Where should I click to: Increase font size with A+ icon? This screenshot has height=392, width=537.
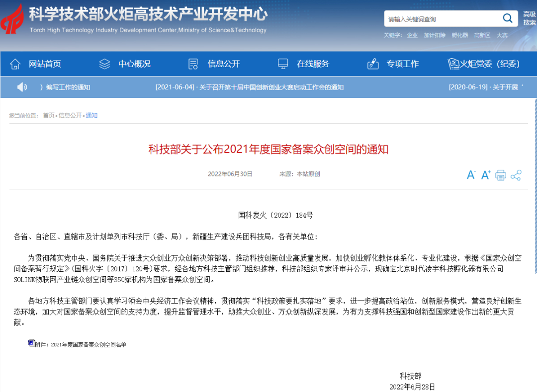[485, 175]
